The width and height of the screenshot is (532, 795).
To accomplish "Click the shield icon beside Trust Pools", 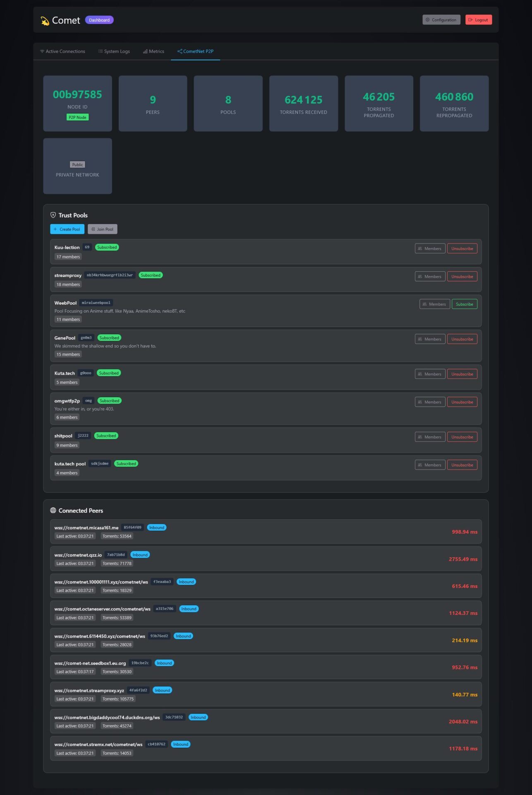I will click(x=53, y=215).
